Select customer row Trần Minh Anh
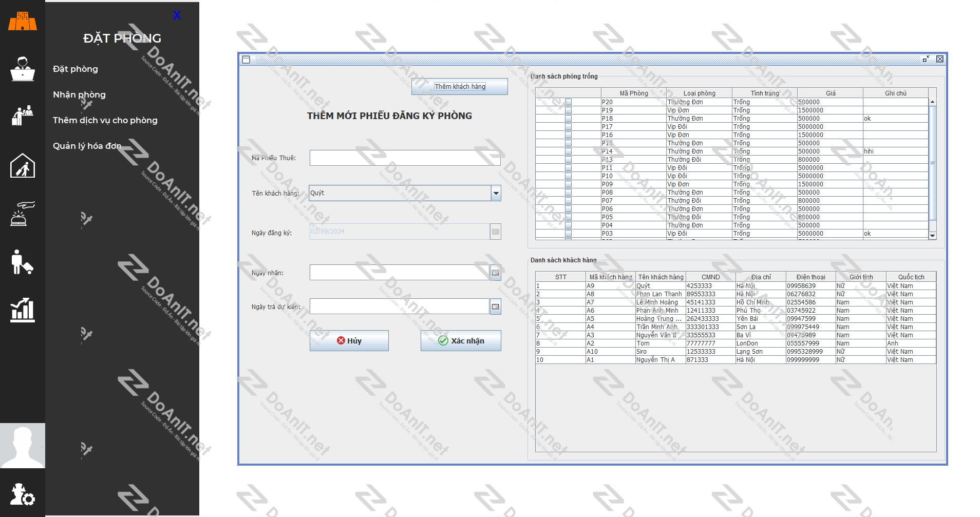Viewport: 980px width, 517px height. (736, 327)
